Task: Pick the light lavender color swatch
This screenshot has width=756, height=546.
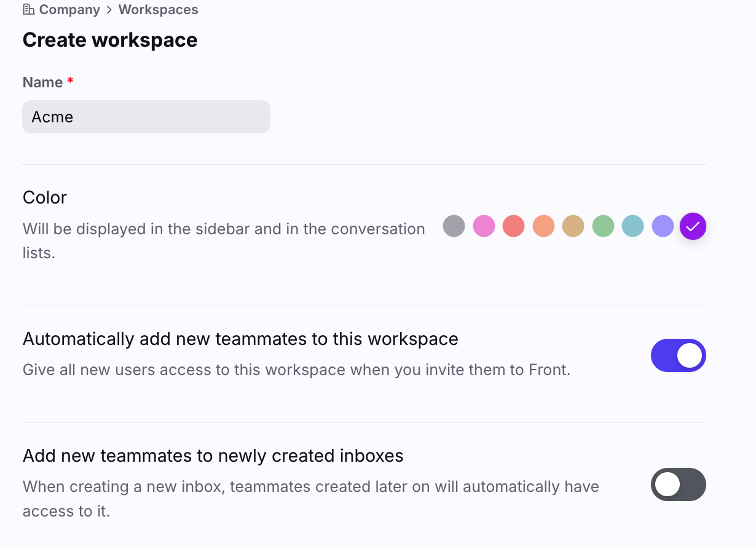Action: 663,226
